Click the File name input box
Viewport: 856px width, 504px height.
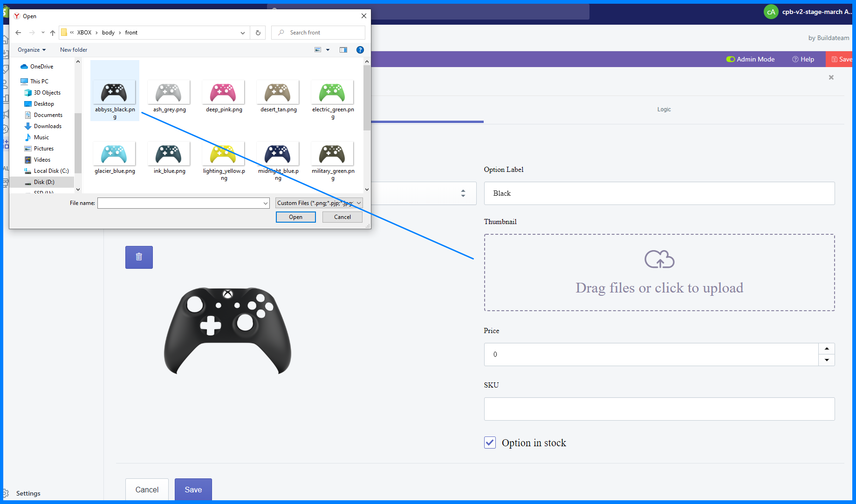[x=180, y=203]
